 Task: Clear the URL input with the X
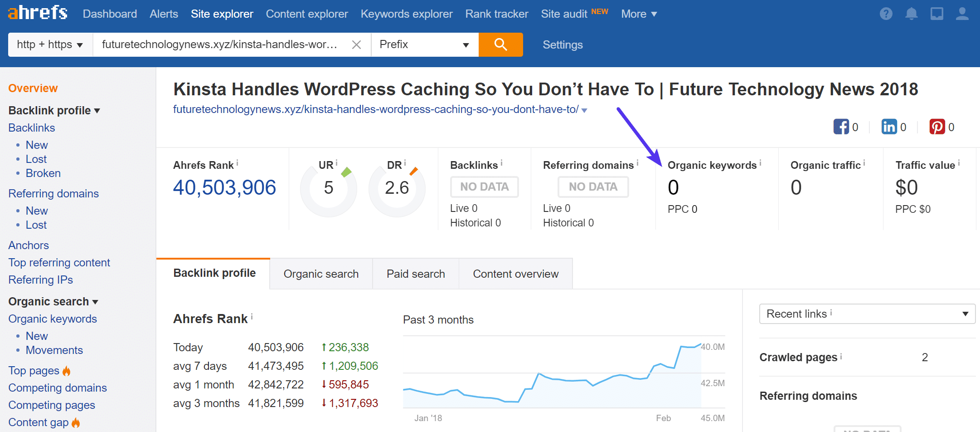pyautogui.click(x=356, y=44)
